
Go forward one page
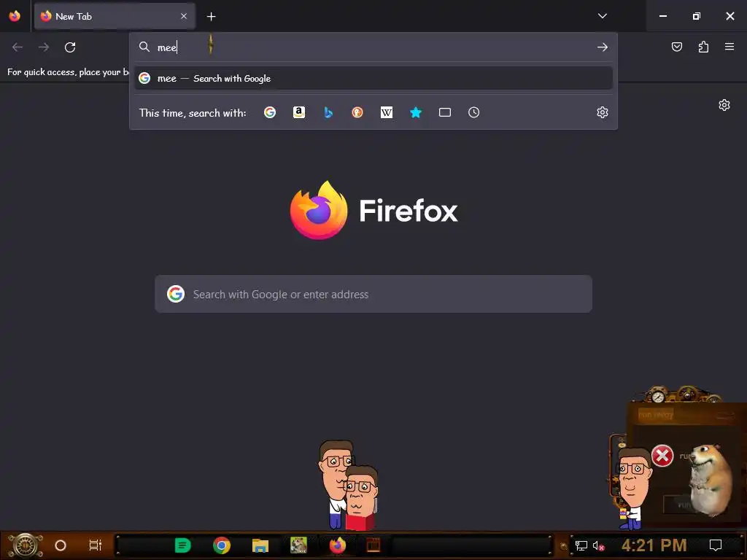tap(44, 47)
